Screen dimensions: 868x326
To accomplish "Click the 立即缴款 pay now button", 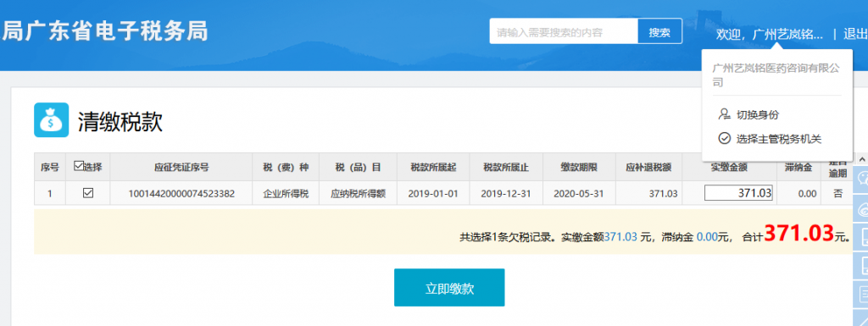I will tap(449, 287).
